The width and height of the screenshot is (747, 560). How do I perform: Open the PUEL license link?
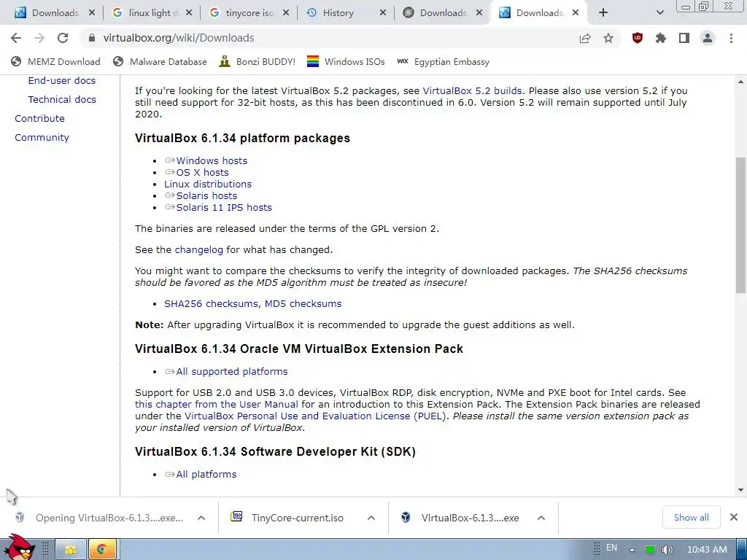(315, 416)
